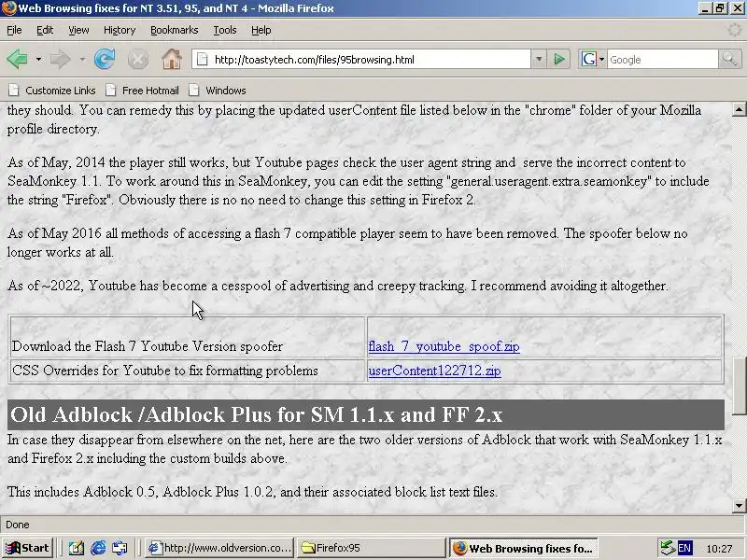Click the EN language indicator

(x=684, y=548)
